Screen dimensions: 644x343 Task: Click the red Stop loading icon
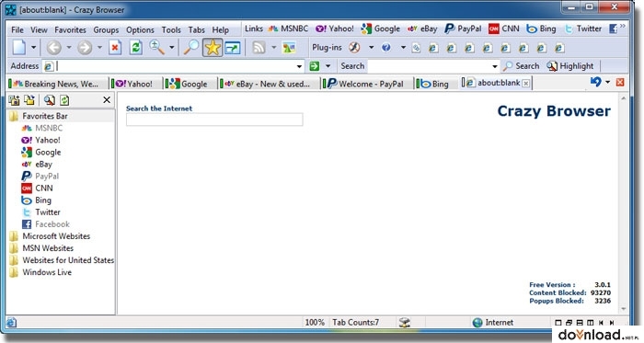115,48
